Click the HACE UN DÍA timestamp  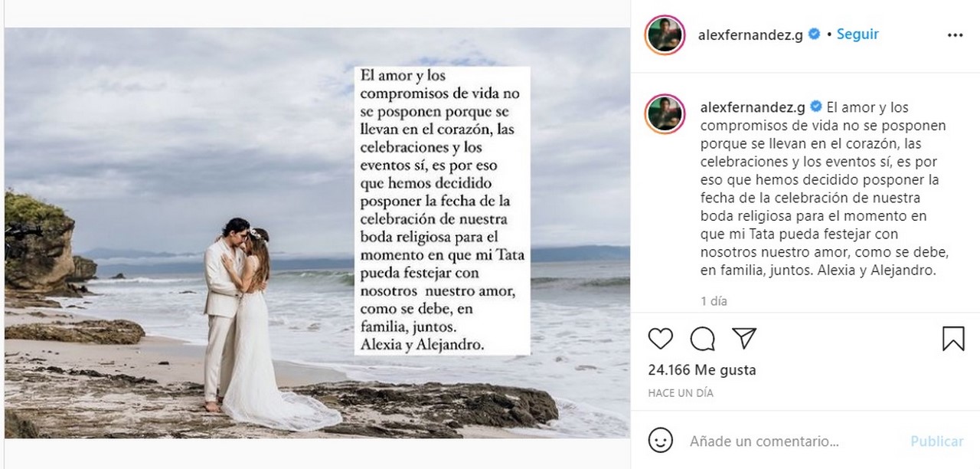(681, 392)
